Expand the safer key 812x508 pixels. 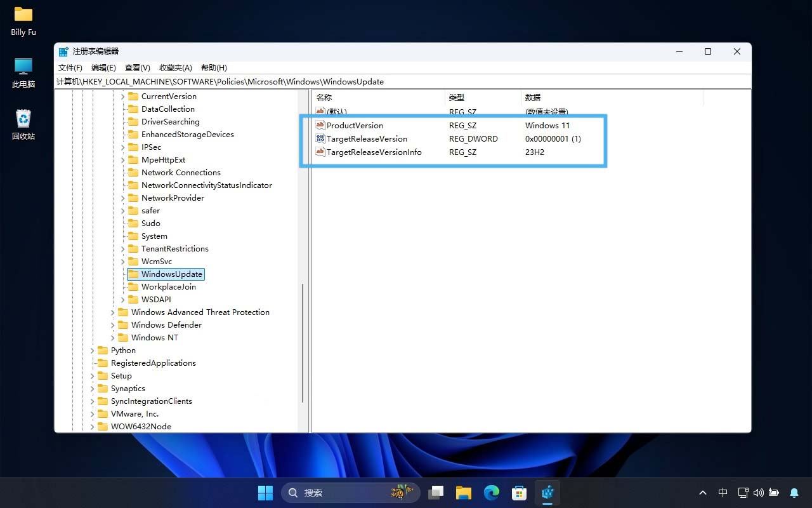pyautogui.click(x=123, y=211)
